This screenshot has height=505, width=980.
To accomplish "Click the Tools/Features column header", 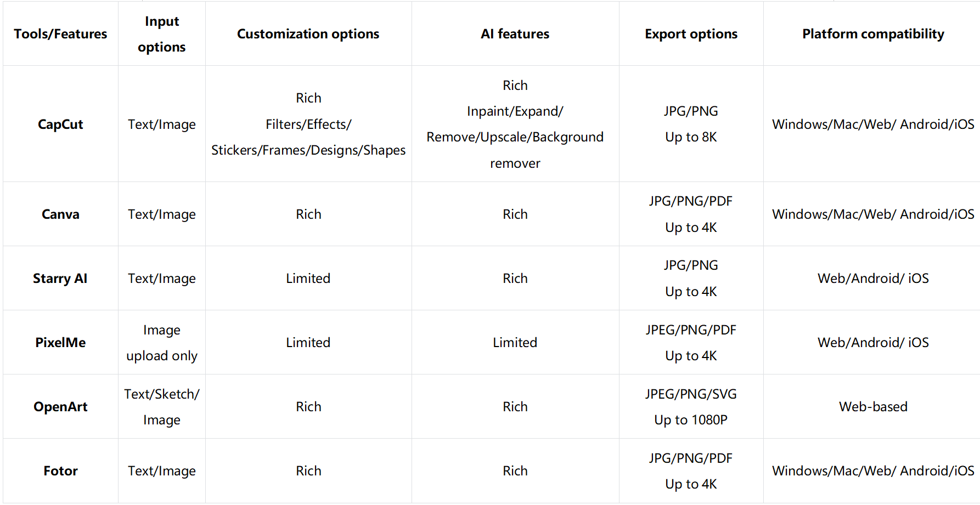I will pos(60,34).
